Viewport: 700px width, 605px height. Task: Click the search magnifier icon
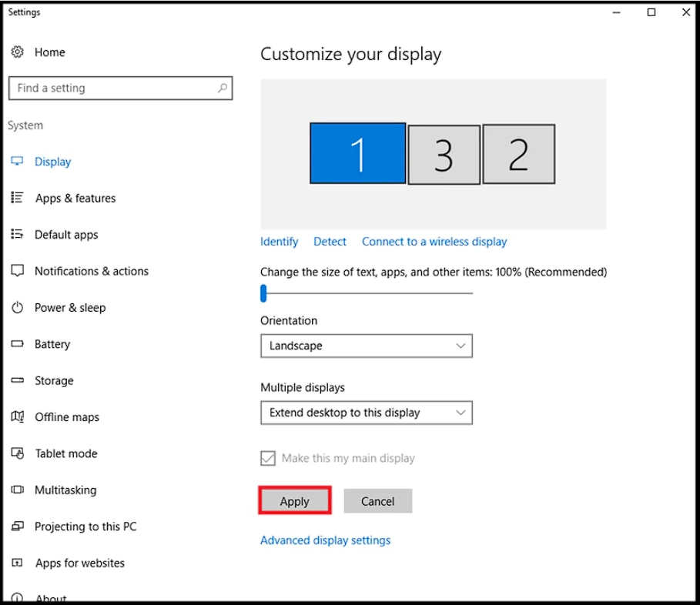[x=222, y=88]
